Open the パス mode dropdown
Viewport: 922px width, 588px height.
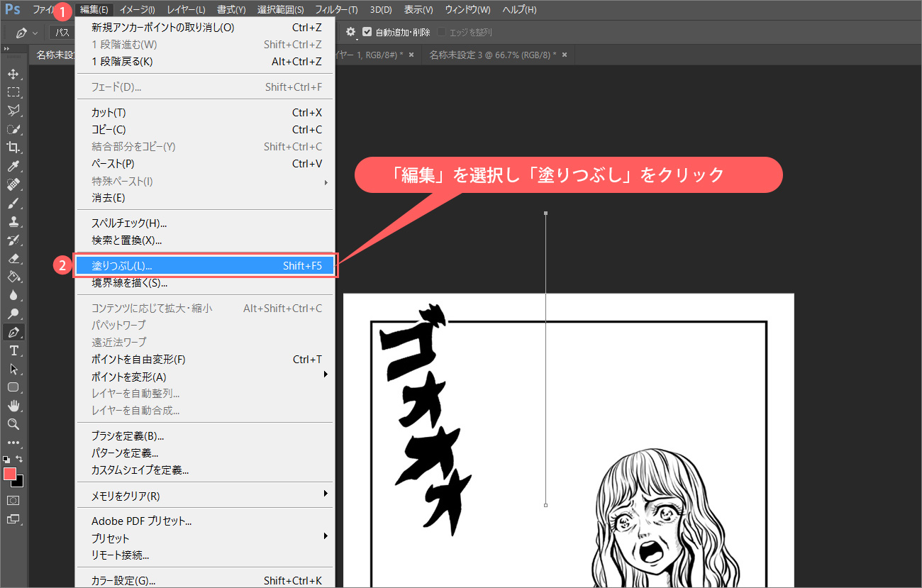(x=62, y=33)
